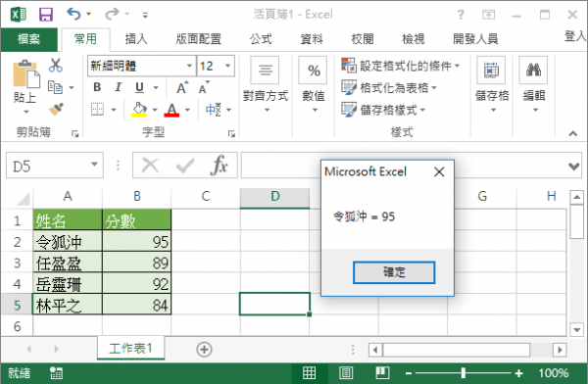Expand the font size 12 dropdown
The image size is (588, 384).
point(227,66)
